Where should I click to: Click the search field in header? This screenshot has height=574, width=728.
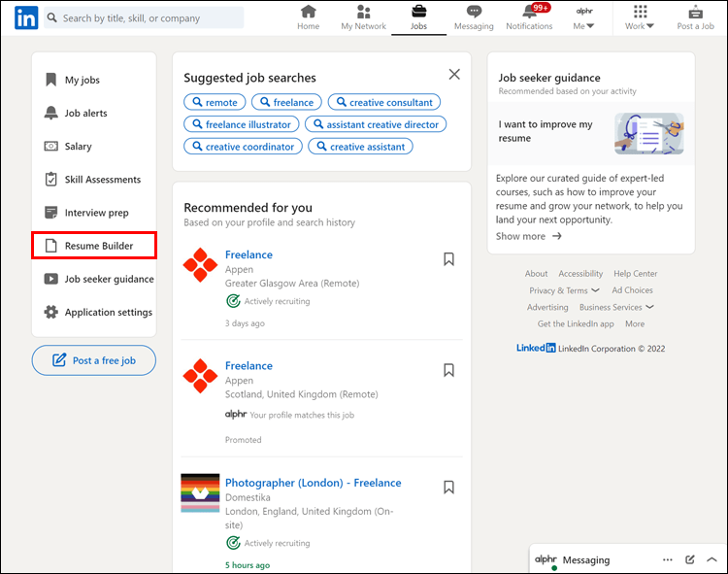coord(146,17)
